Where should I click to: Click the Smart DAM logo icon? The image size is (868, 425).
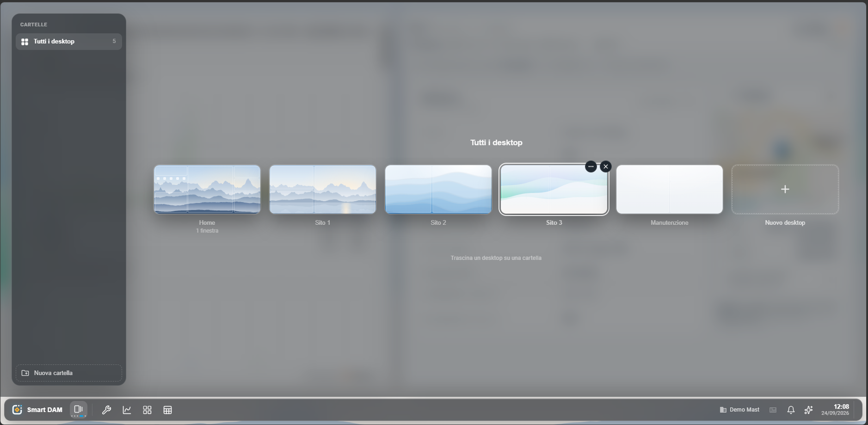tap(17, 410)
